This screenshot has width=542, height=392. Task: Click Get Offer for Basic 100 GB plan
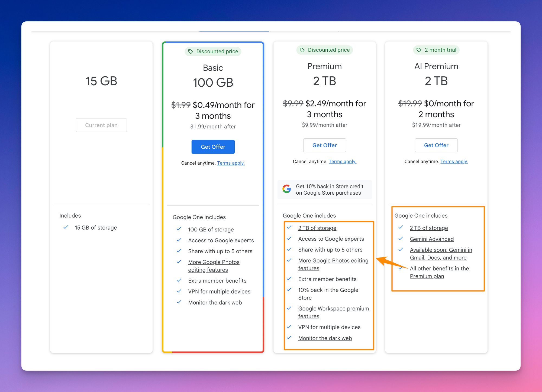tap(213, 147)
